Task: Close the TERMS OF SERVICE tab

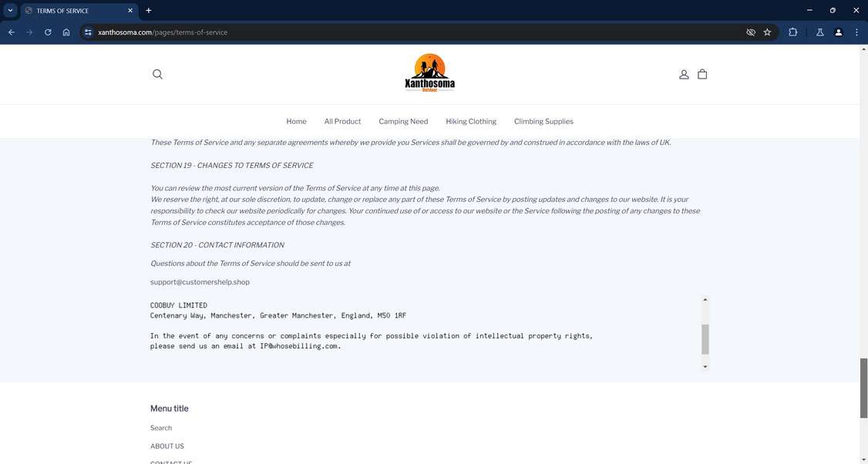Action: (x=130, y=11)
